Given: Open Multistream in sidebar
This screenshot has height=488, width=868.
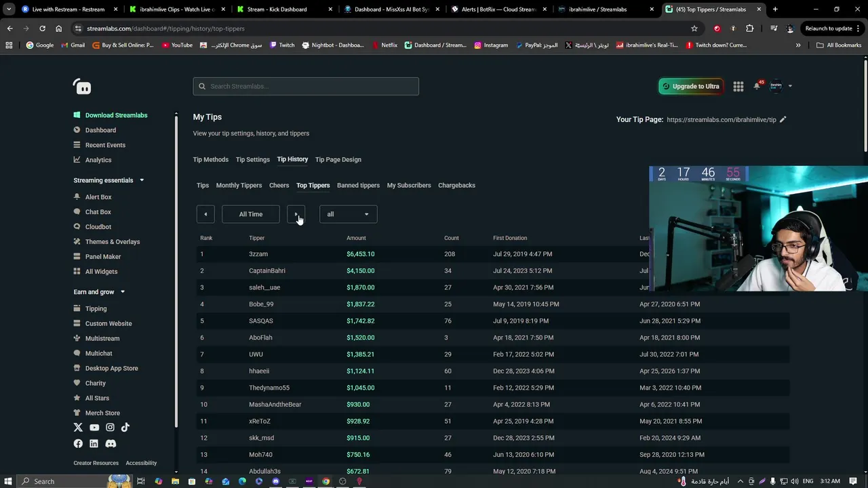Looking at the screenshot, I should 102,339.
